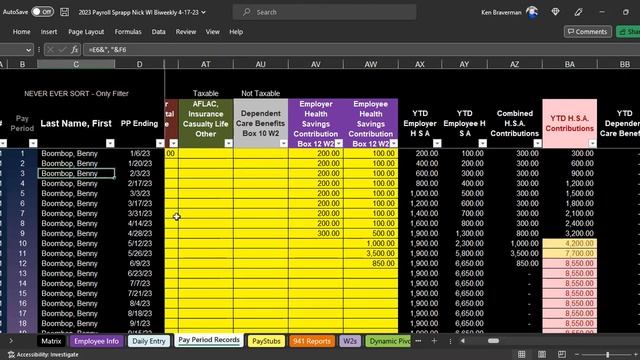Open the Pay Period column filter
The width and height of the screenshot is (640, 360).
[x=33, y=143]
